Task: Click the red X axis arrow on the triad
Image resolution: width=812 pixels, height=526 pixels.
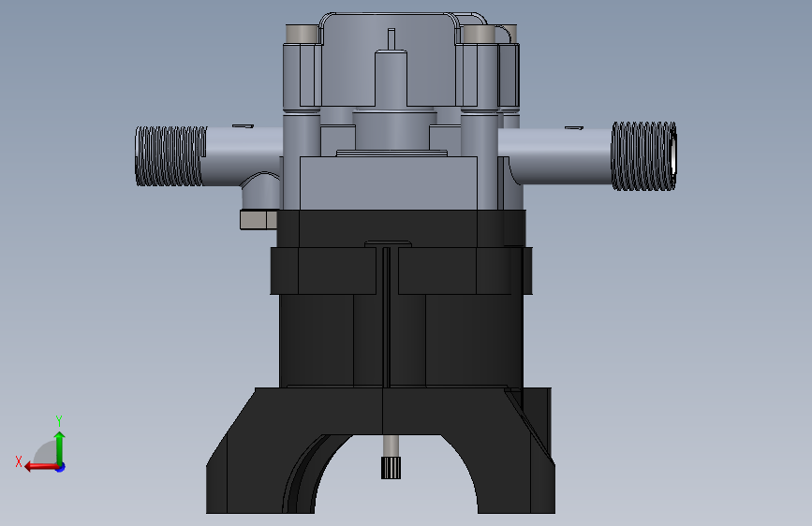Action: coord(41,467)
